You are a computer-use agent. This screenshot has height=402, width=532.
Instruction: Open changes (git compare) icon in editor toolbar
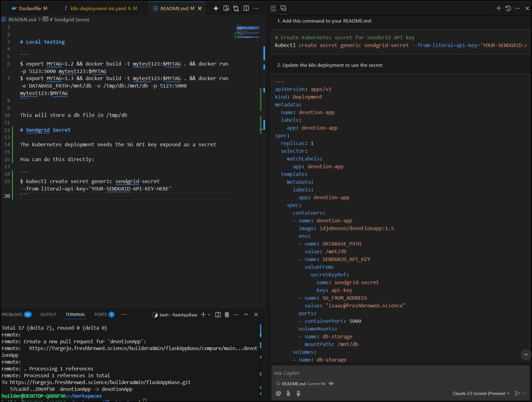tap(236, 8)
